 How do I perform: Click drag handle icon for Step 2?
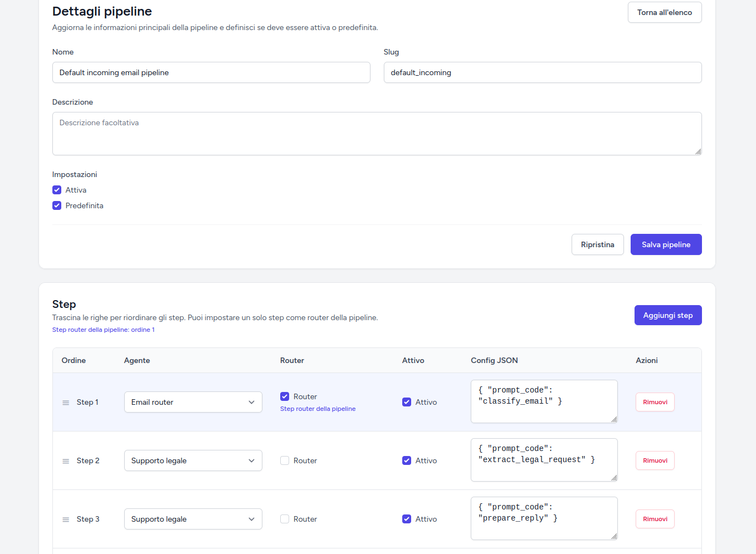pyautogui.click(x=66, y=461)
